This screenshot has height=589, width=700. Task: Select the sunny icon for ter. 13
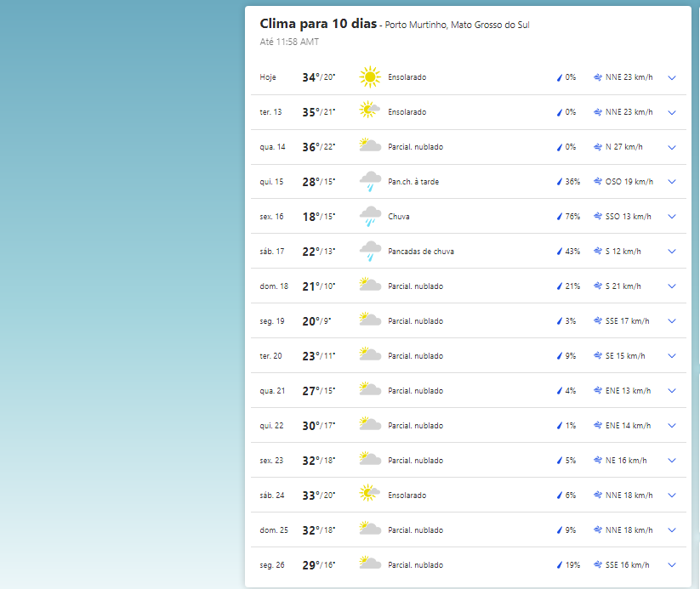tap(370, 111)
